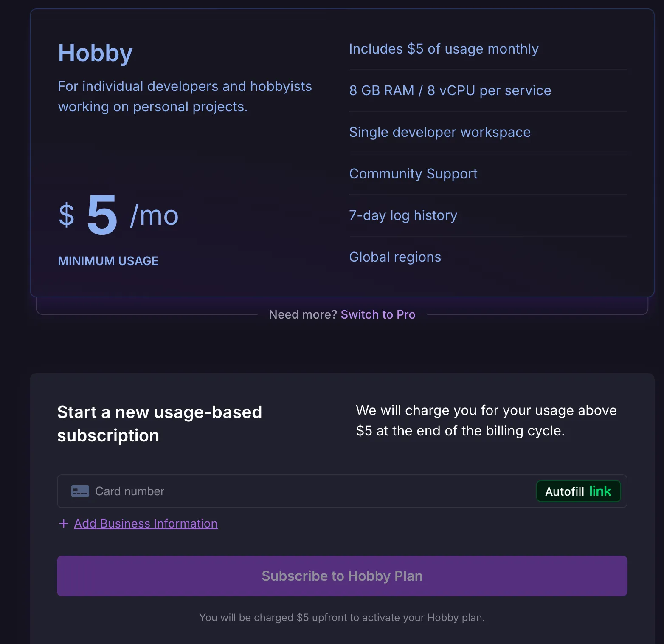Open the Switch to Pro link
664x644 pixels.
point(377,314)
